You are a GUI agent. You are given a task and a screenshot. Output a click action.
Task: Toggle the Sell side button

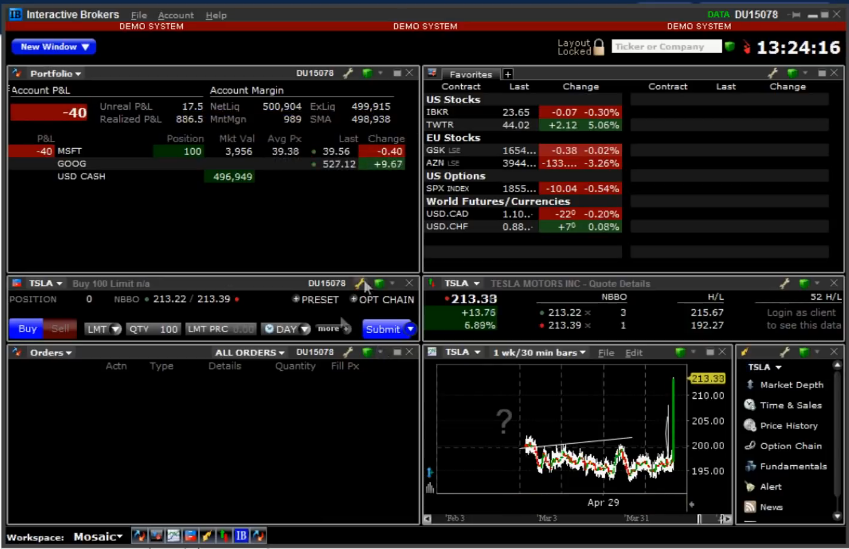pos(60,329)
